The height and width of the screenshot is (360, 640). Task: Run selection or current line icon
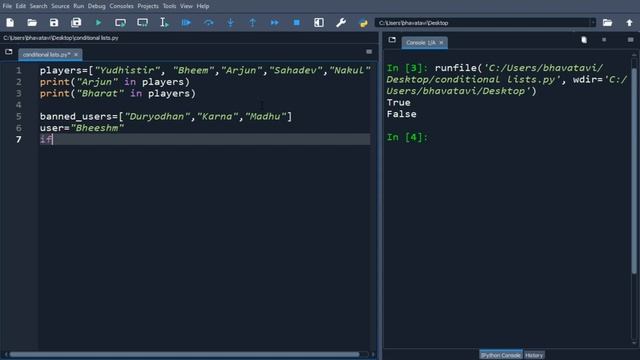pos(164,23)
